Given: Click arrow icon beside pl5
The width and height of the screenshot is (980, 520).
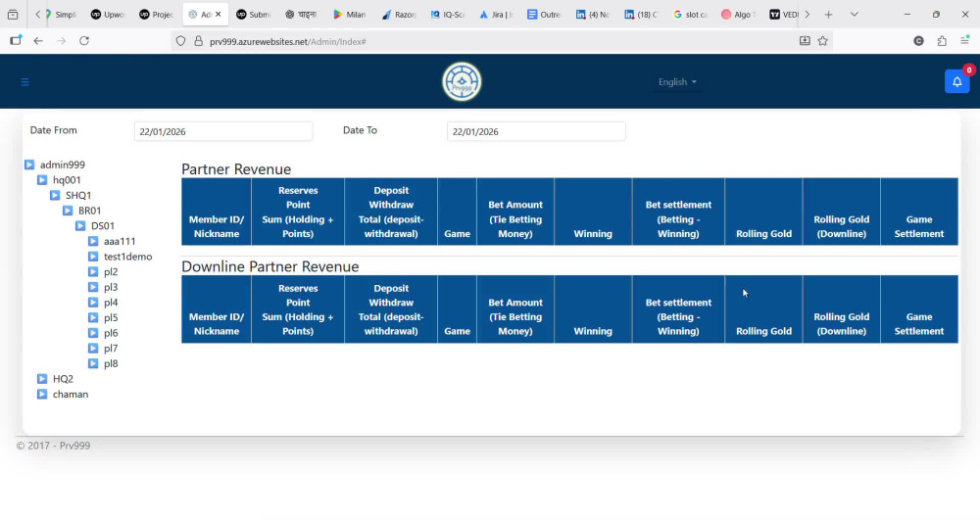Looking at the screenshot, I should pos(93,317).
